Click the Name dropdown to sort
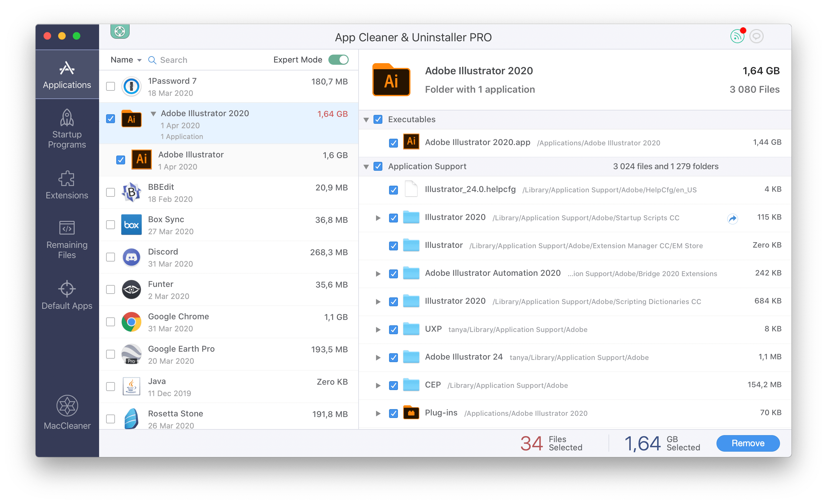The image size is (827, 504). point(124,60)
